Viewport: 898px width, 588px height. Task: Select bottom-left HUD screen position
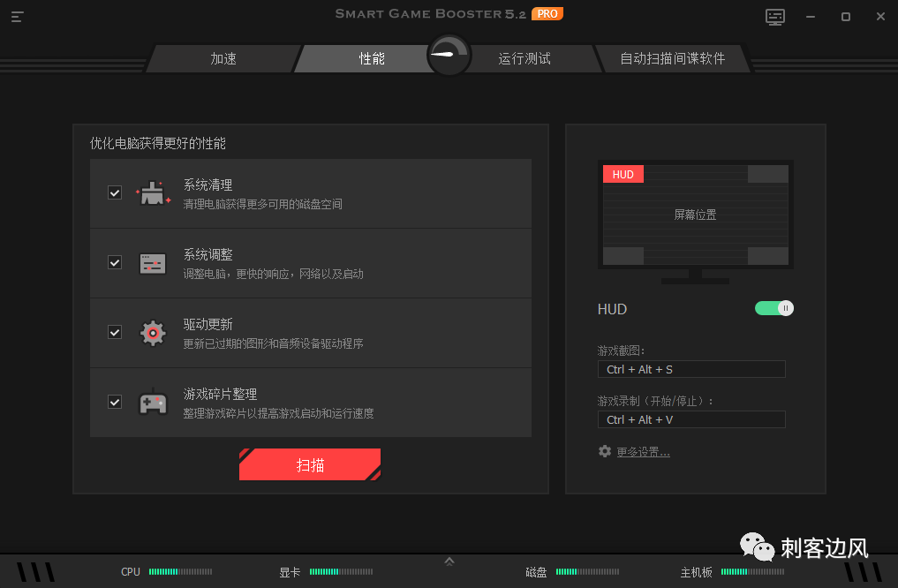tap(623, 256)
